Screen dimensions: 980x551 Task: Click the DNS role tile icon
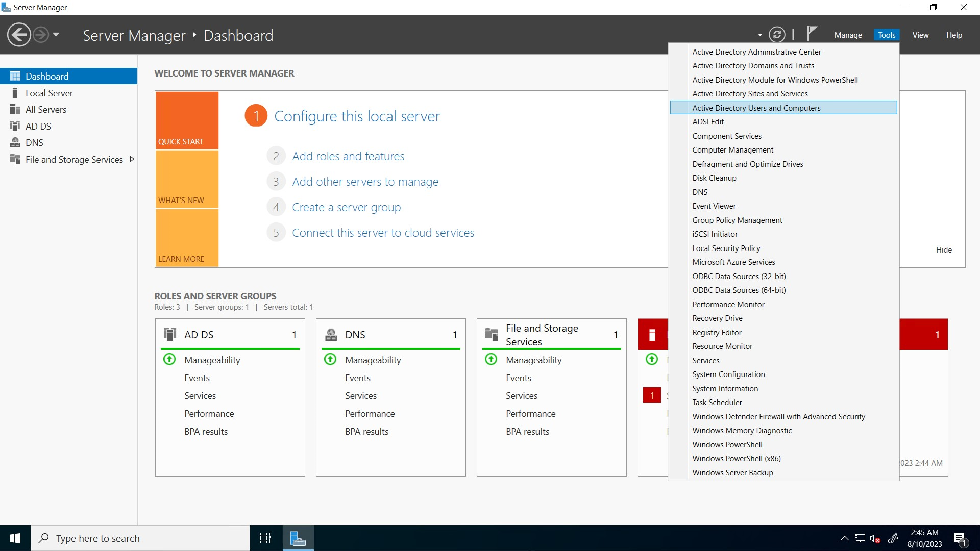(331, 334)
